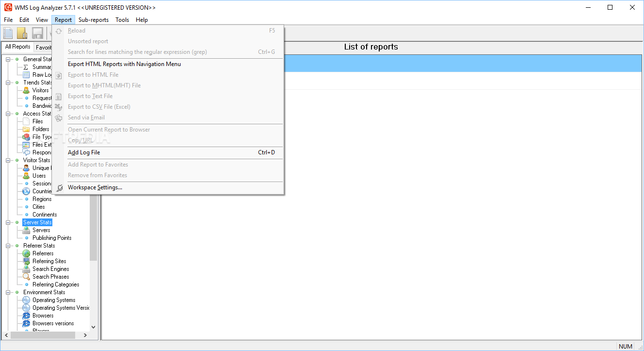The image size is (644, 351).
Task: Collapse the Visitor Stats tree node
Action: pyautogui.click(x=8, y=160)
